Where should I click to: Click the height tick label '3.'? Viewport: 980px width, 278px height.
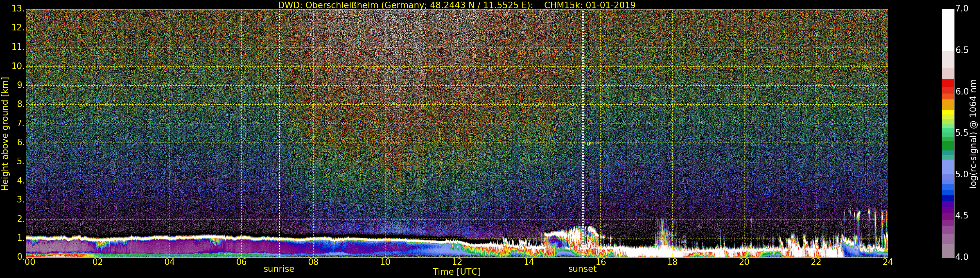pyautogui.click(x=20, y=199)
